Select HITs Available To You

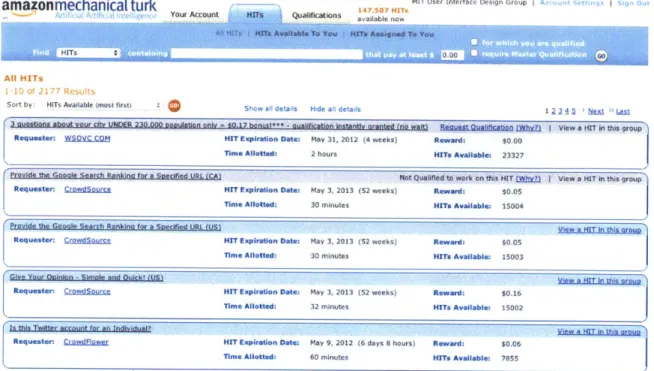tap(296, 34)
